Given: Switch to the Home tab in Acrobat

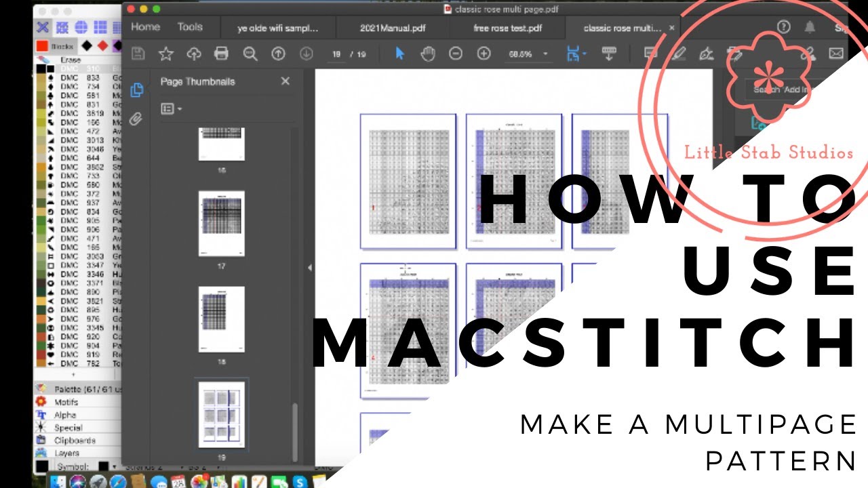Looking at the screenshot, I should 146,27.
